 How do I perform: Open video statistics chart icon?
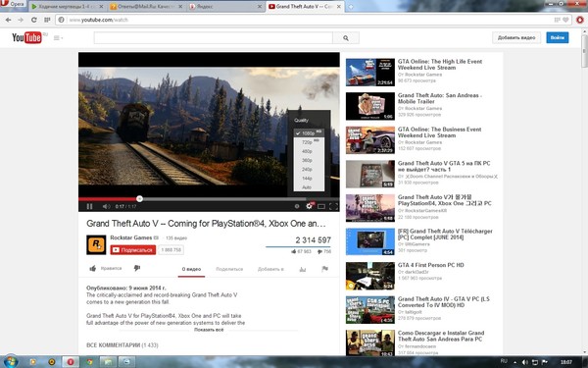303,269
